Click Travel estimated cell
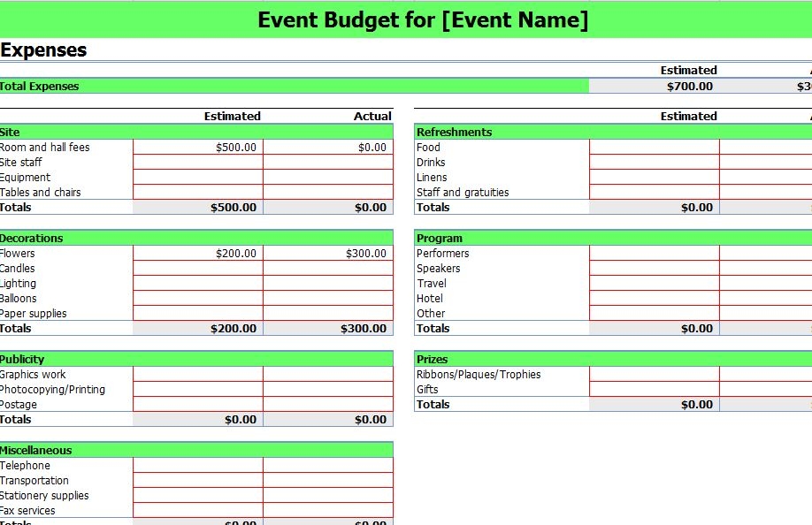Image resolution: width=812 pixels, height=525 pixels. point(654,283)
